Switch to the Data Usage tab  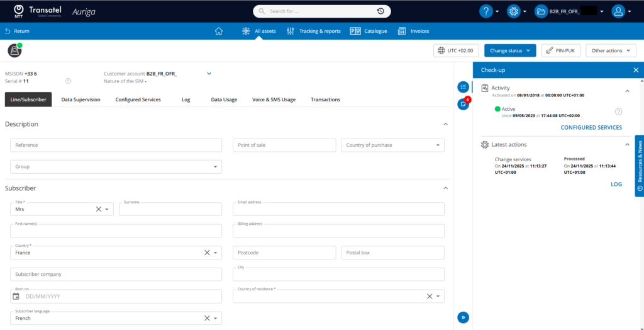(x=224, y=100)
